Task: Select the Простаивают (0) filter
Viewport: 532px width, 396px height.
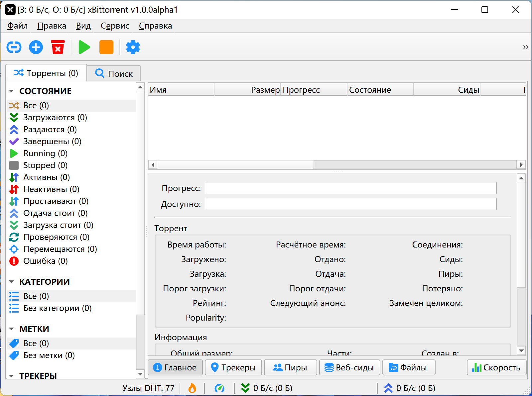Action: 71,201
